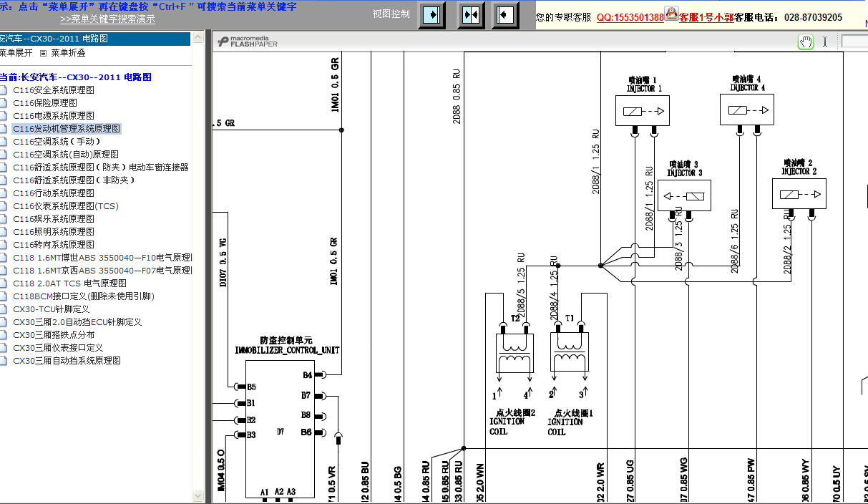Click the blue title bar 长安汽车--CX30--2011 电路图
This screenshot has width=868, height=504.
click(x=95, y=39)
